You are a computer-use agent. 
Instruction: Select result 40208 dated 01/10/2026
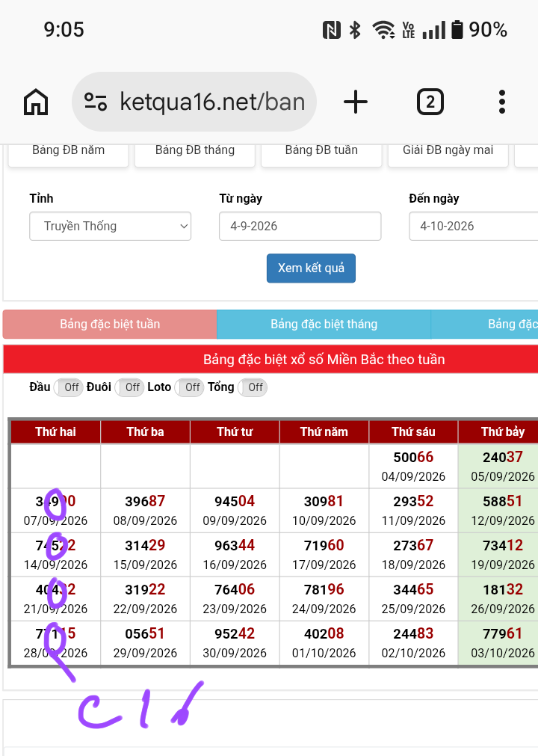click(324, 643)
